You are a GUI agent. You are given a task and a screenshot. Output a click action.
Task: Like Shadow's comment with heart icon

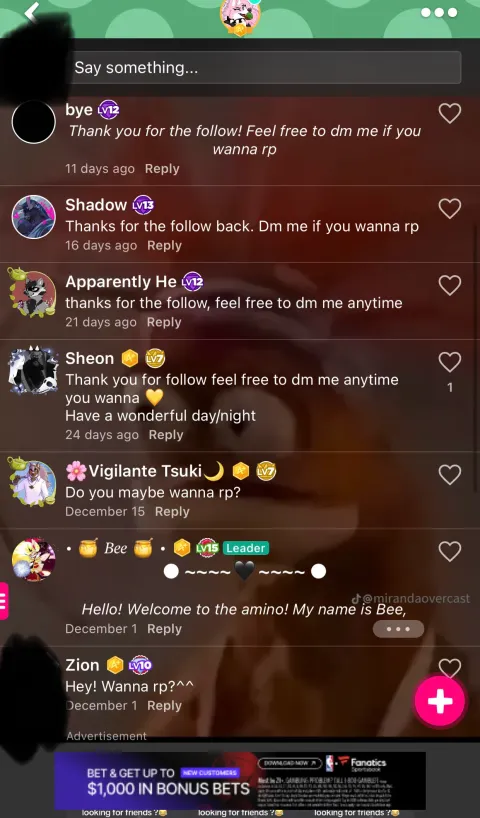point(450,209)
